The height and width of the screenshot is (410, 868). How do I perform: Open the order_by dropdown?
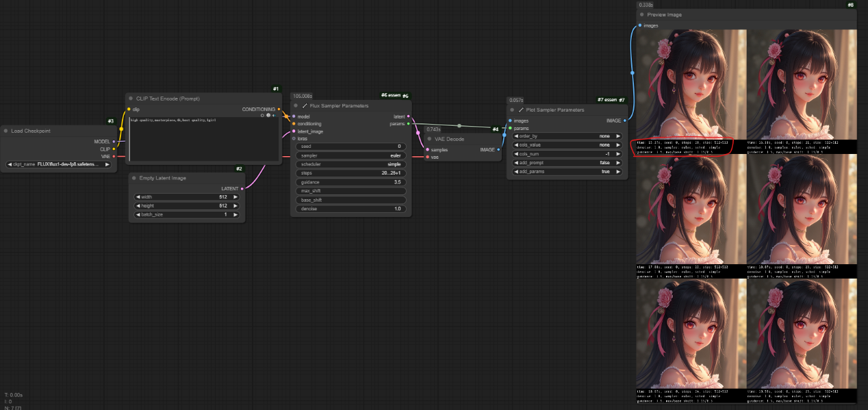(567, 136)
